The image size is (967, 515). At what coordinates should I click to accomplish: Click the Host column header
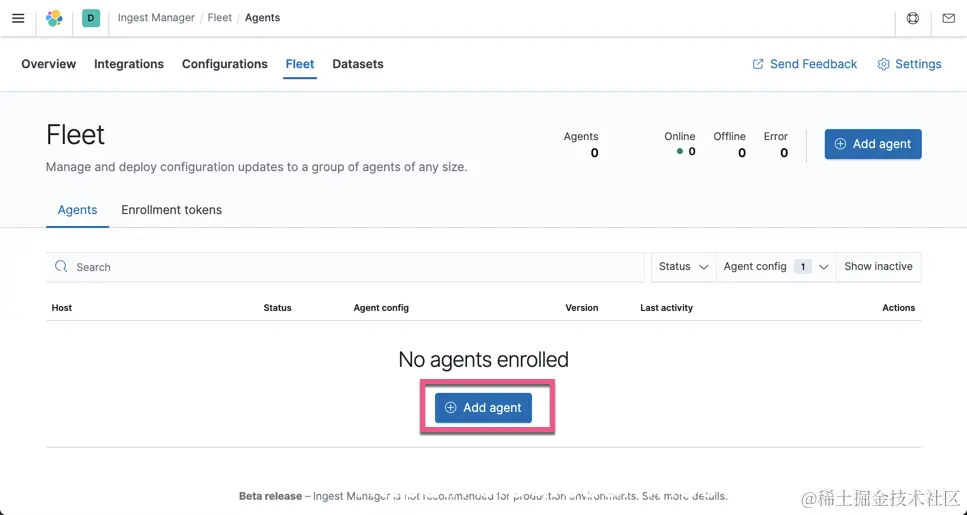tap(62, 308)
